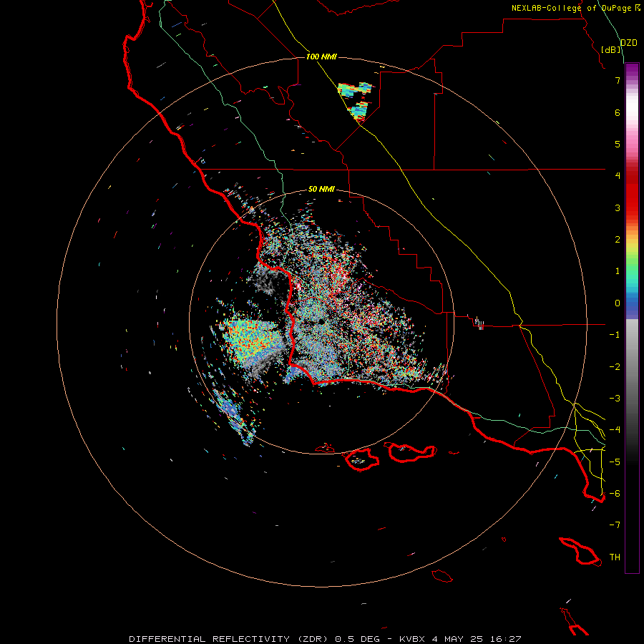This screenshot has width=644, height=644.
Task: Click the 0 value on the scale
Action: pyautogui.click(x=618, y=303)
